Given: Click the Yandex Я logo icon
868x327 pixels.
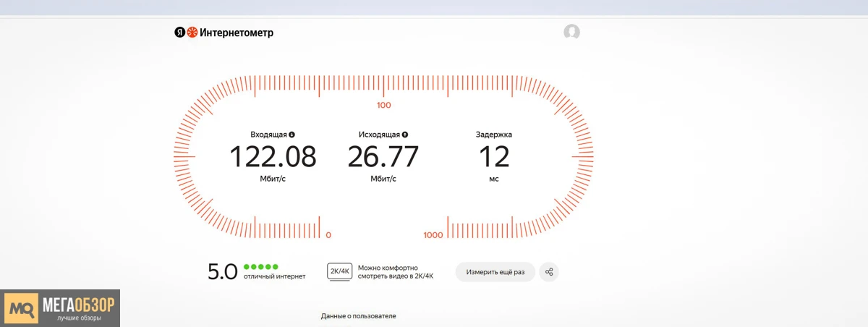Looking at the screenshot, I should coord(180,33).
